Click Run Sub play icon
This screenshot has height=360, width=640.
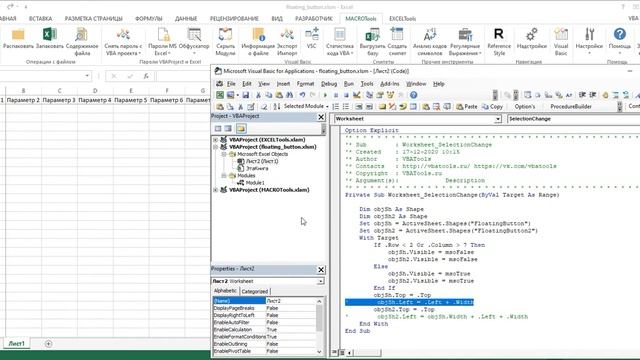[325, 95]
